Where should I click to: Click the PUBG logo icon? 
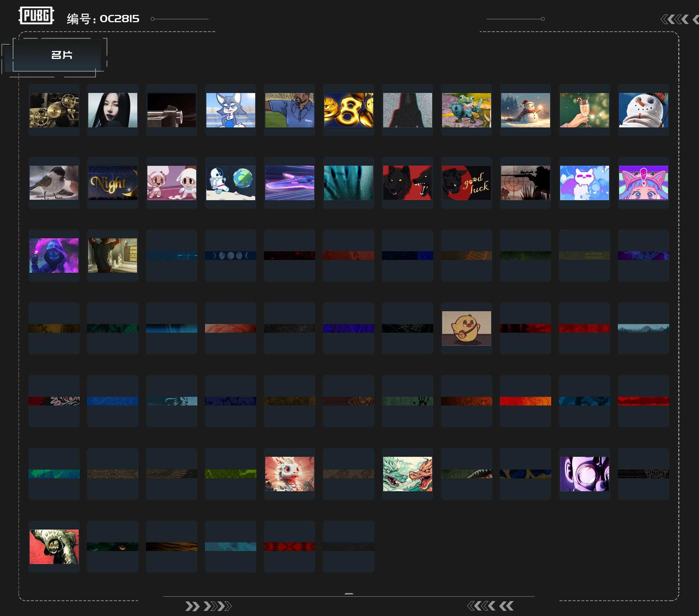(36, 16)
